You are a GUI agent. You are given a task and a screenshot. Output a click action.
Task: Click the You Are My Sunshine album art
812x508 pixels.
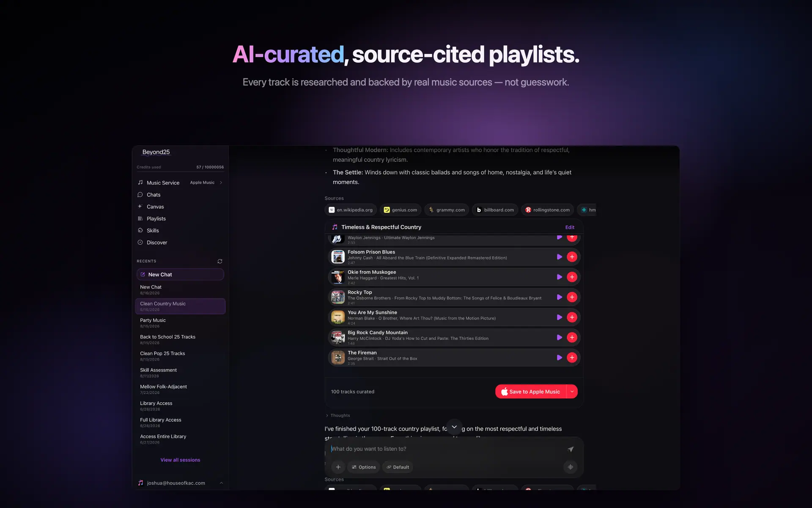[x=338, y=317]
